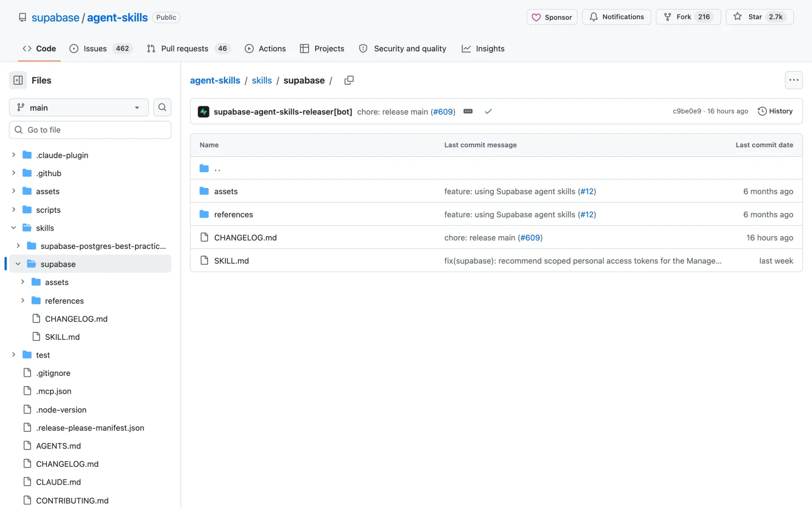Click the assets folder icon in table
The height and width of the screenshot is (508, 812).
205,191
